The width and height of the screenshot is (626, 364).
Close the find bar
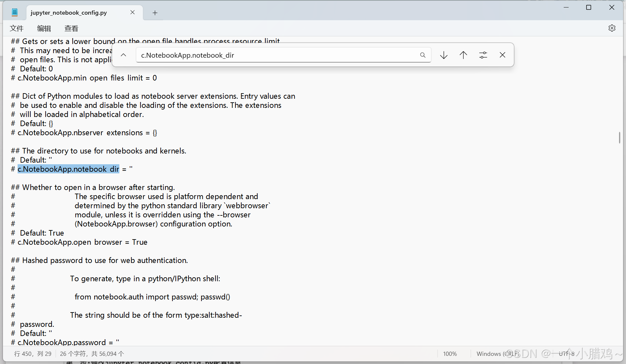pyautogui.click(x=502, y=55)
